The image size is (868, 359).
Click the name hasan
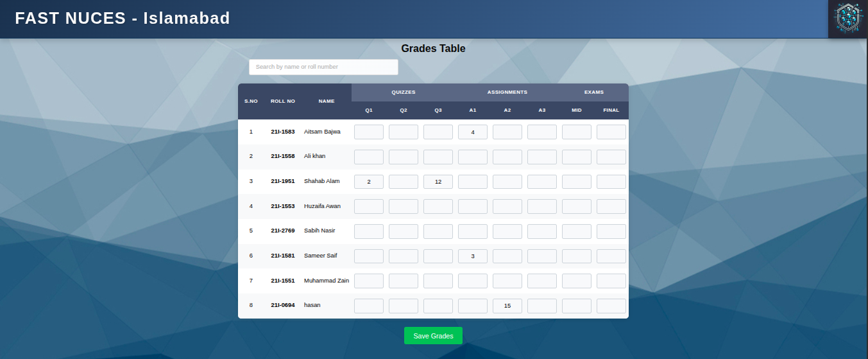coord(312,305)
